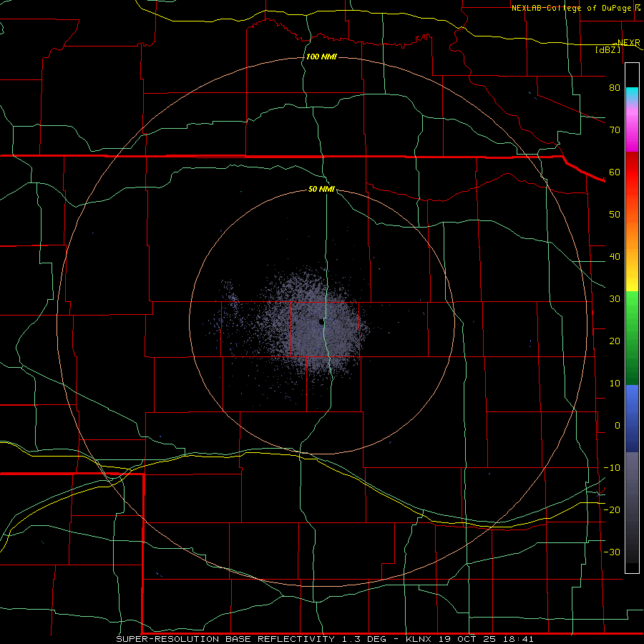Click the NEXR label near the legend
This screenshot has width=644, height=644.
(x=628, y=43)
